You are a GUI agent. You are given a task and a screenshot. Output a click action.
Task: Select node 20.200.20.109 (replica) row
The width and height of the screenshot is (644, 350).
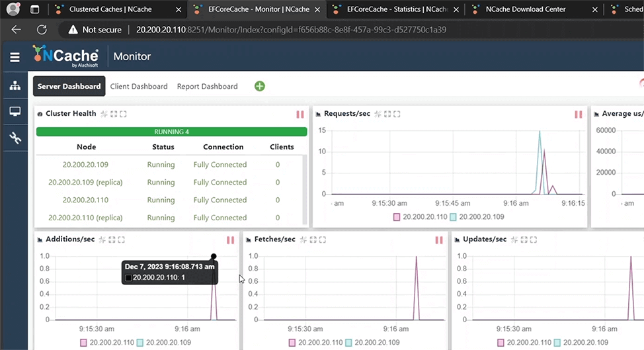coord(85,183)
